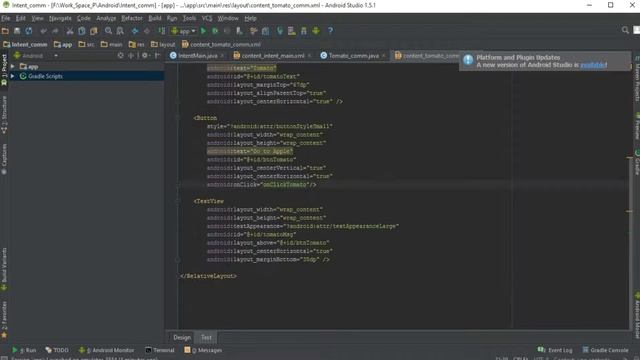The height and width of the screenshot is (360, 640).
Task: Click the Open folder toolbar icon
Action: pyautogui.click(x=5, y=31)
